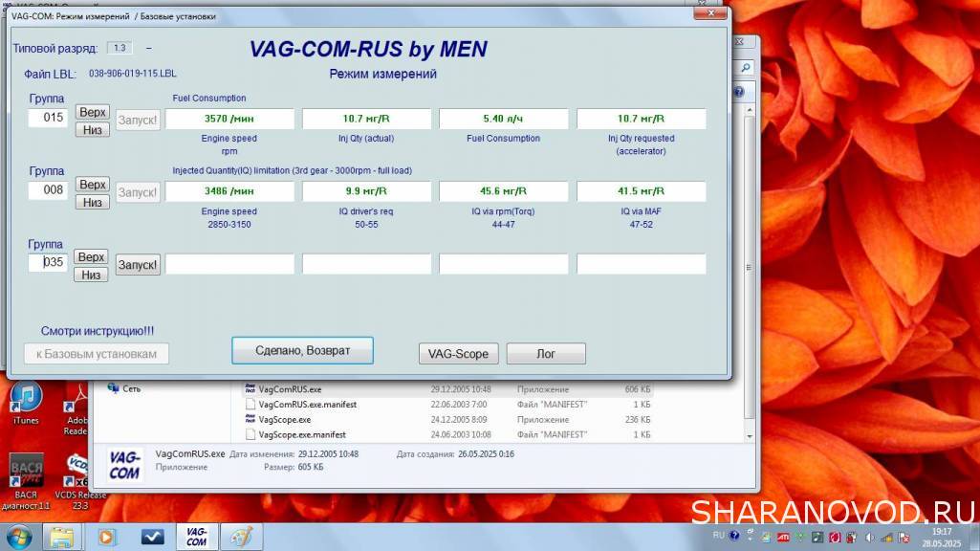Select VagScope.exe file in Explorer

284,419
